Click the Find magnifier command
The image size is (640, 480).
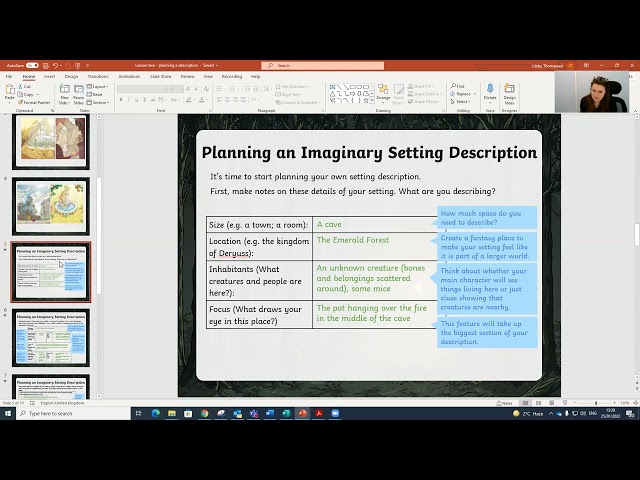coord(458,86)
